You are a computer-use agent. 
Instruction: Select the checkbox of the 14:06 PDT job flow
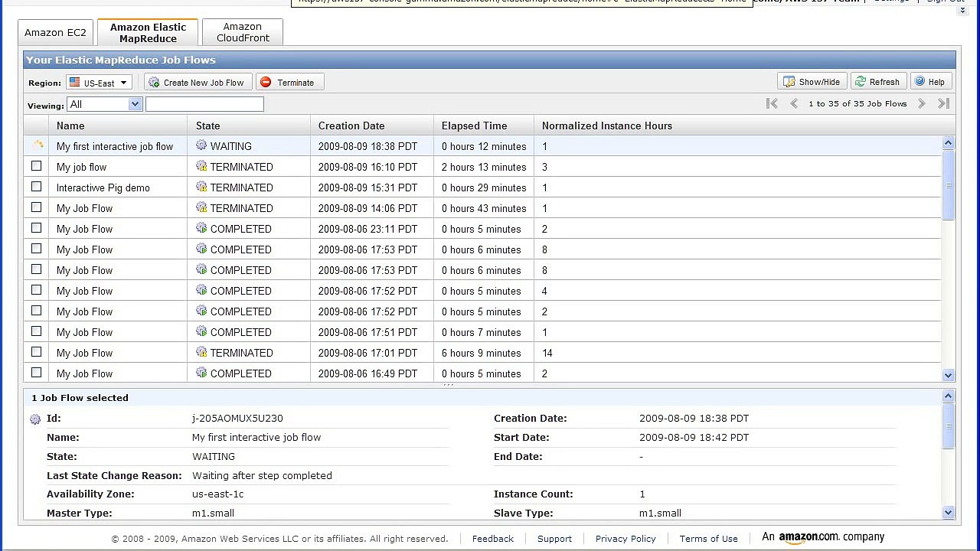point(36,207)
